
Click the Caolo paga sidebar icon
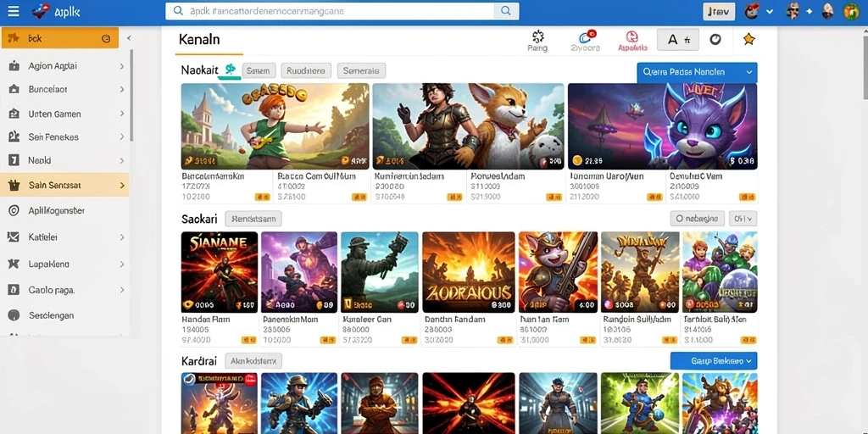coord(14,290)
